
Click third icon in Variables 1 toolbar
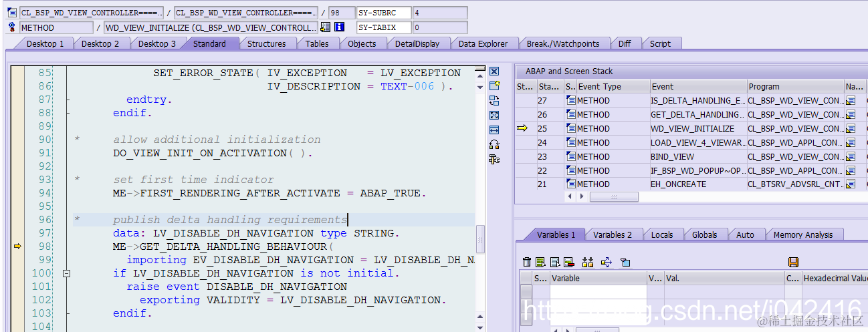pos(554,262)
